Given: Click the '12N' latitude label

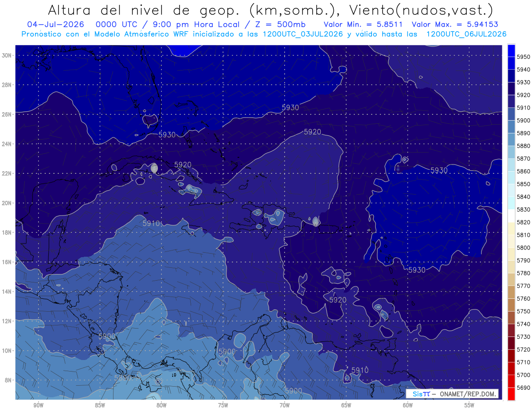Looking at the screenshot, I should 7,321.
